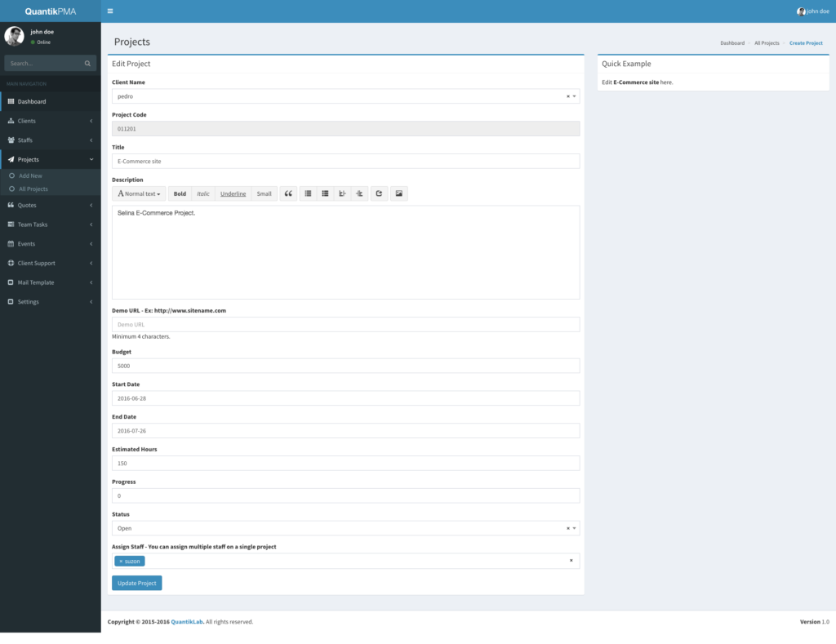Clear the Status selection x
836x644 pixels.
tap(568, 528)
